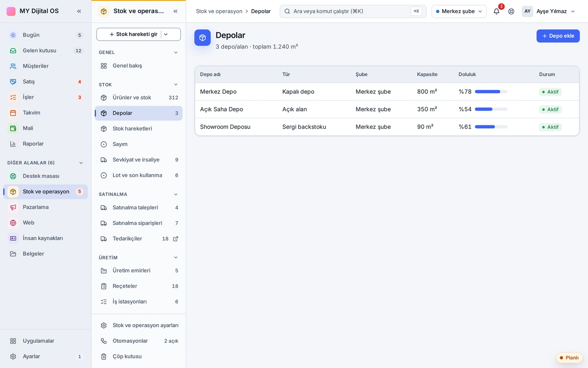This screenshot has height=368, width=588.
Task: Open Ayşe Yılmaz user menu
Action: 549,11
